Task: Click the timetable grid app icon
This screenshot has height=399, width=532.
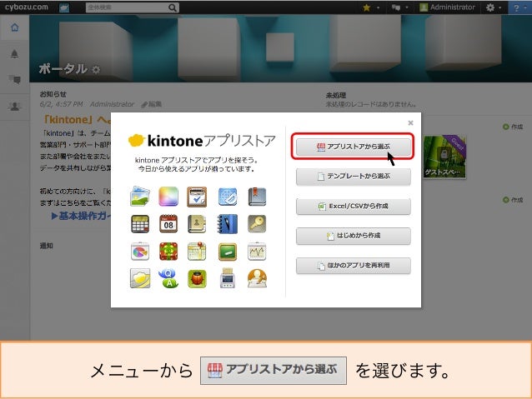Action: (x=140, y=224)
